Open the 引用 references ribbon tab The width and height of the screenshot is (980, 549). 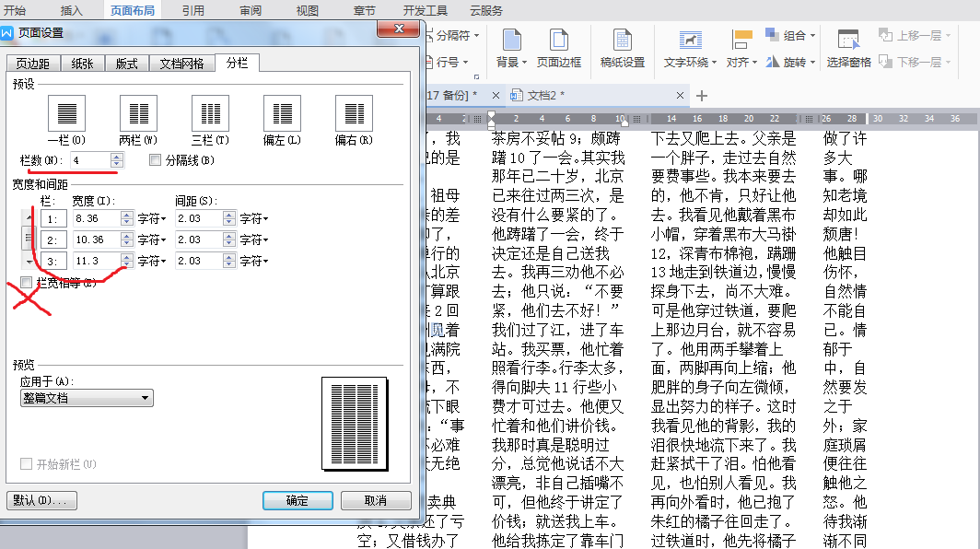(x=193, y=10)
